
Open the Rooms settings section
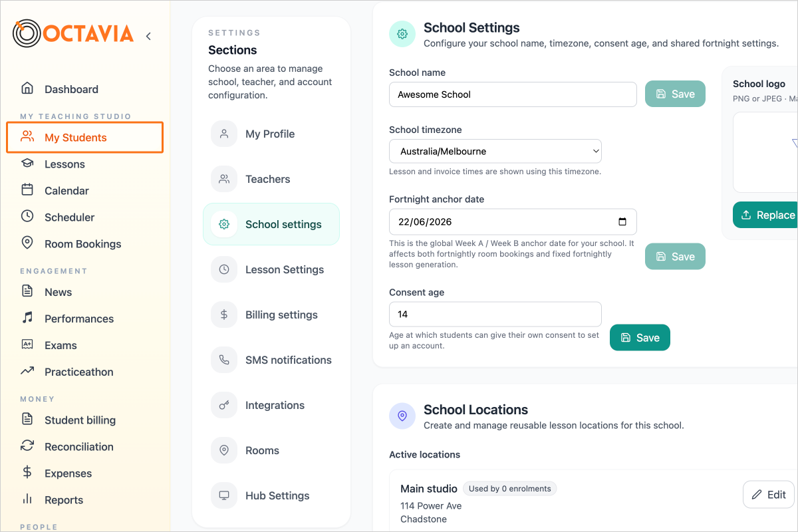tap(271, 450)
